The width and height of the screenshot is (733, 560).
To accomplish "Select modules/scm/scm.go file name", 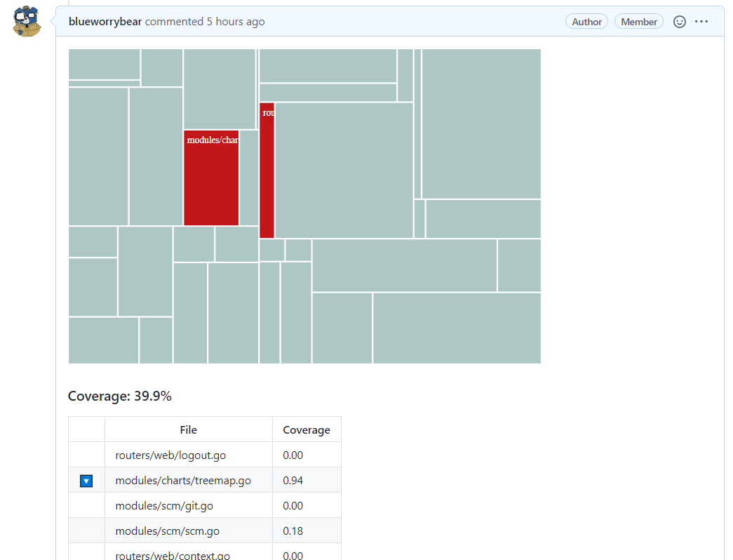I will click(168, 531).
